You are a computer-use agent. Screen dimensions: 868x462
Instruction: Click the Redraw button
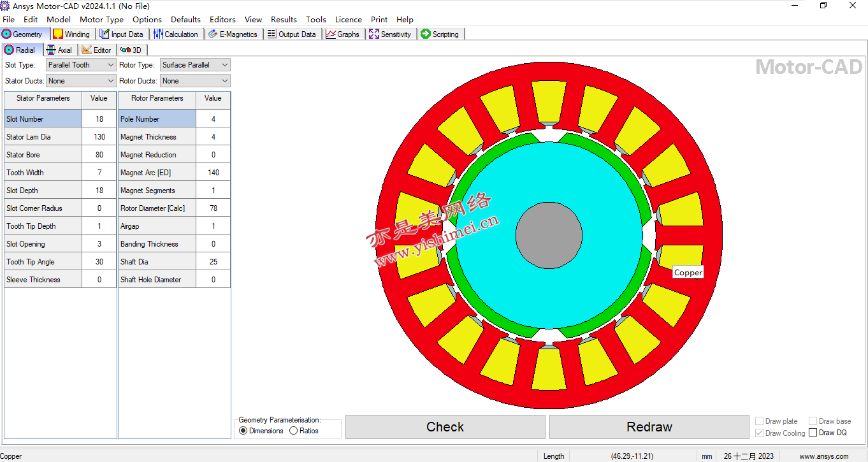[x=649, y=427]
